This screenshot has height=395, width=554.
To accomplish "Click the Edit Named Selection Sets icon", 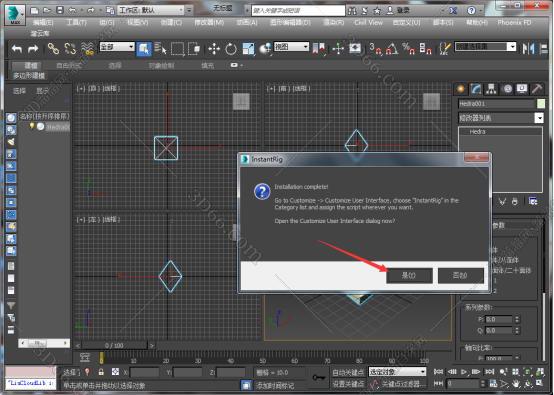I will point(445,49).
